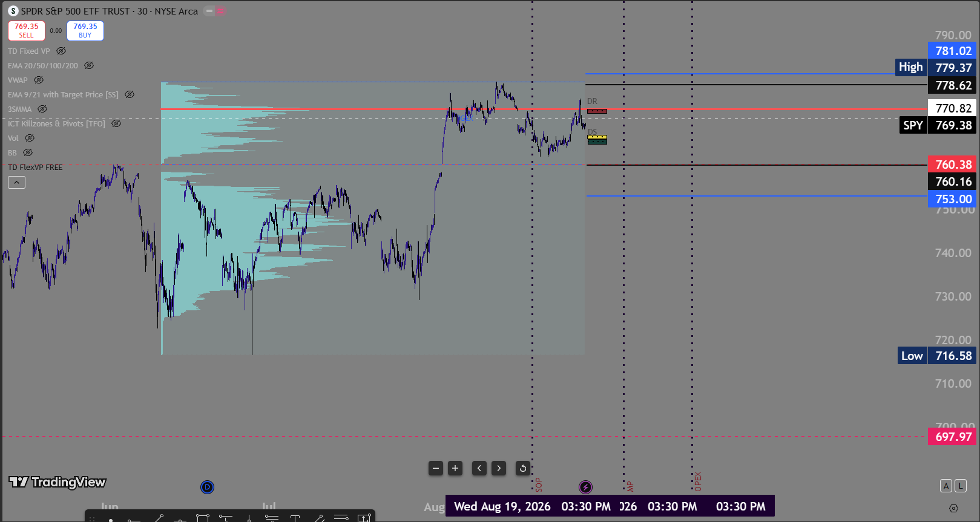Click the 0.00 spread value
Screen dimensions: 980x522
[56, 31]
